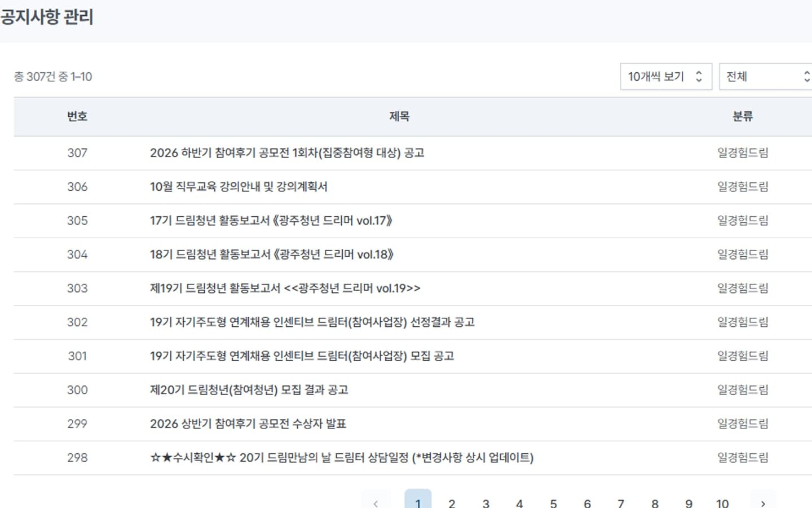Click the 분류 column header
The height and width of the screenshot is (508, 812).
coord(743,116)
